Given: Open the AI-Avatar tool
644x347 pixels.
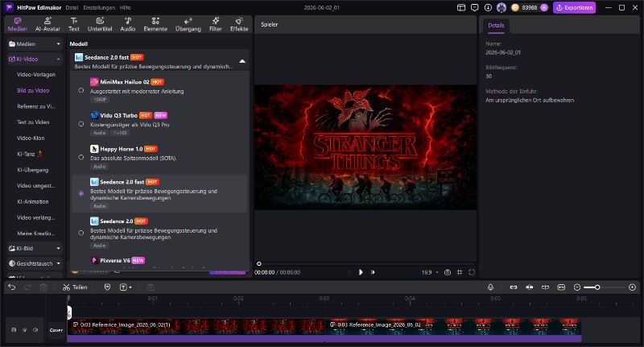Looking at the screenshot, I should coord(47,25).
